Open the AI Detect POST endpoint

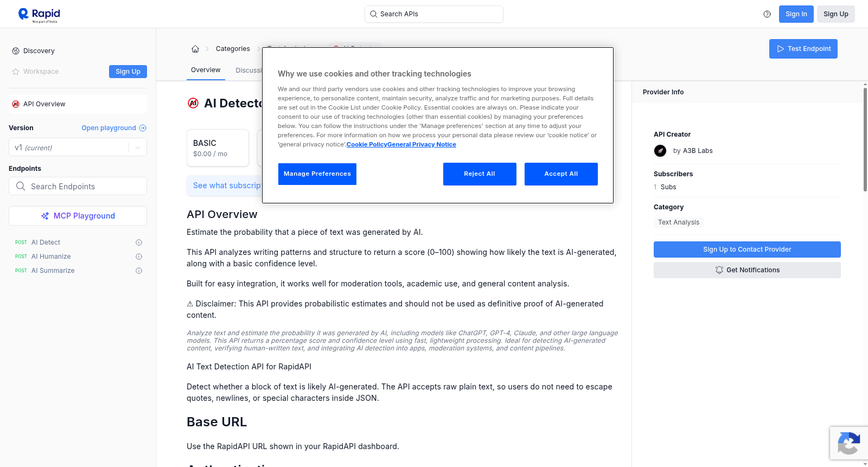pos(46,242)
